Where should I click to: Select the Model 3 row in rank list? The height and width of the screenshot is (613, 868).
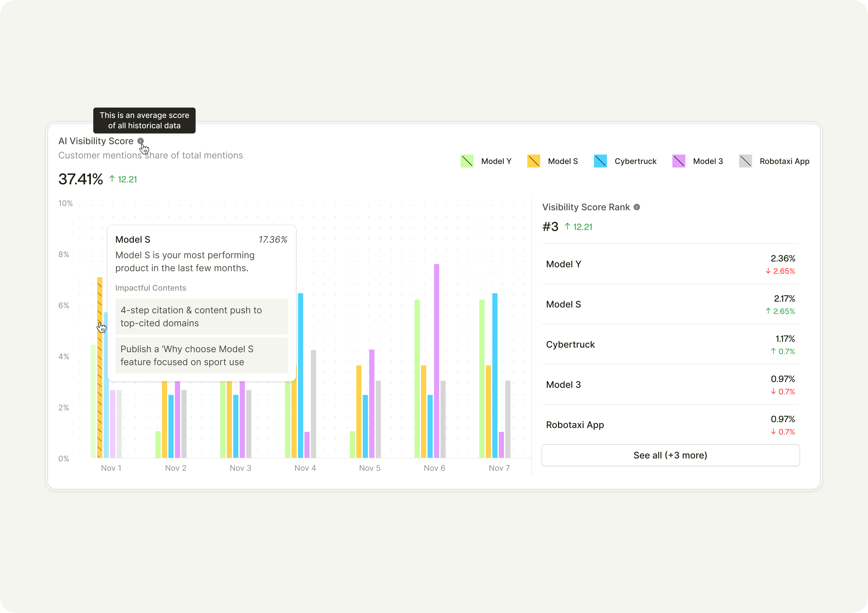pos(670,385)
